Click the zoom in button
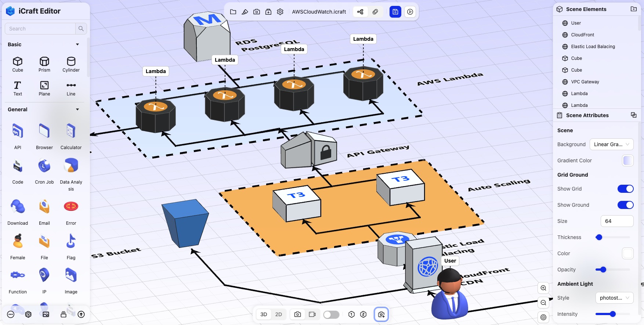Viewport: 644px width, 325px height. click(543, 288)
